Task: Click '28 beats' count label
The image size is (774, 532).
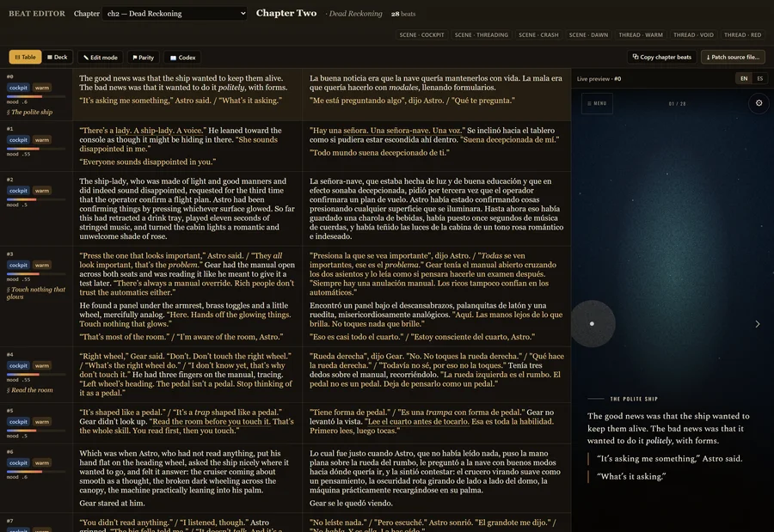Action: coord(403,14)
